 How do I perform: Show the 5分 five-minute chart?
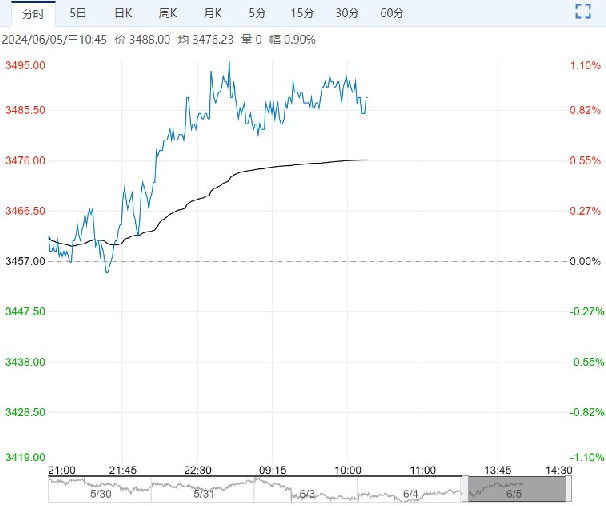257,13
